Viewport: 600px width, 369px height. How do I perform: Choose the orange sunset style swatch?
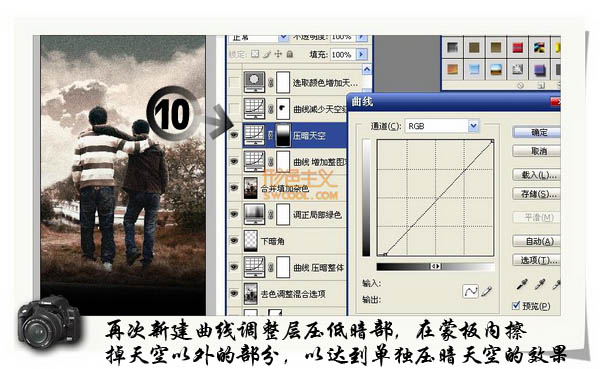pyautogui.click(x=452, y=69)
